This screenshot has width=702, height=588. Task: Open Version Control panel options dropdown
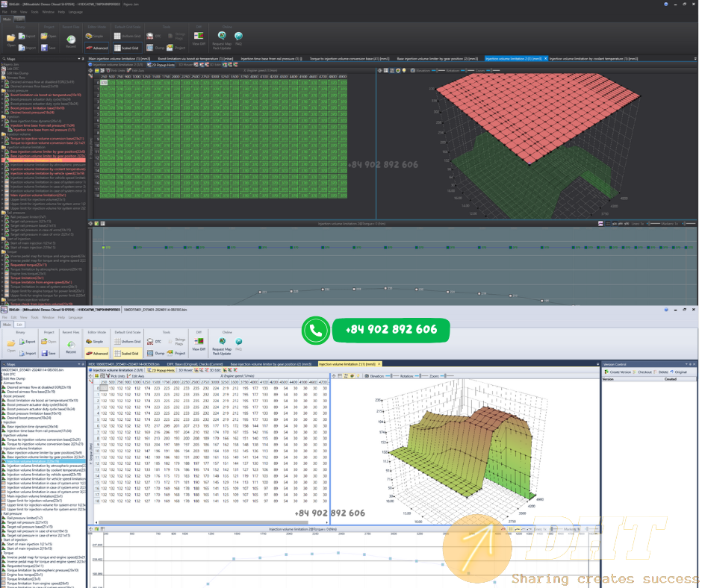point(686,364)
